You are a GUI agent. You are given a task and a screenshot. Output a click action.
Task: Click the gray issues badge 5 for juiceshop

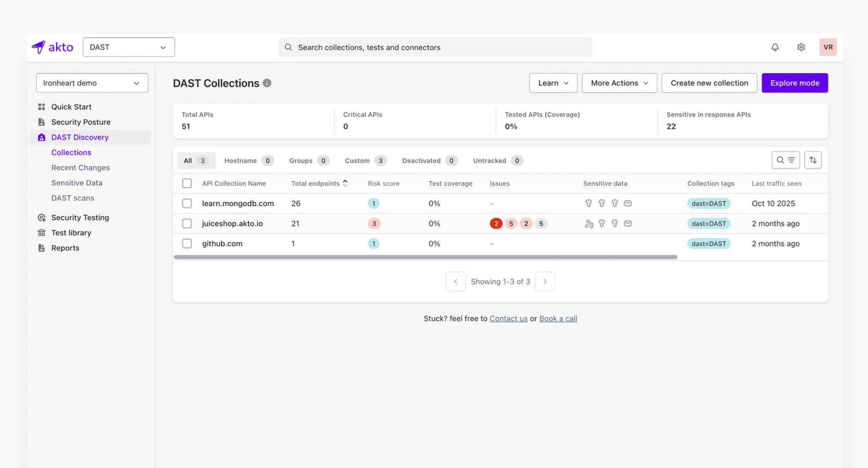[x=541, y=223]
